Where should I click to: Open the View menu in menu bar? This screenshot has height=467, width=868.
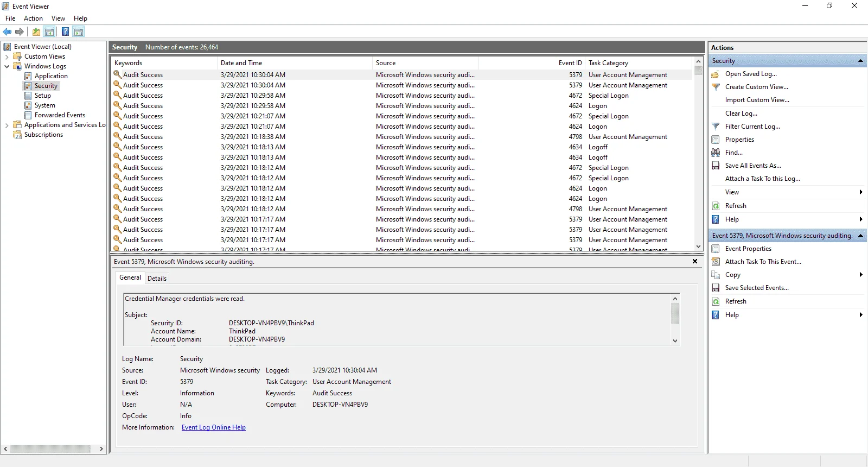tap(58, 18)
